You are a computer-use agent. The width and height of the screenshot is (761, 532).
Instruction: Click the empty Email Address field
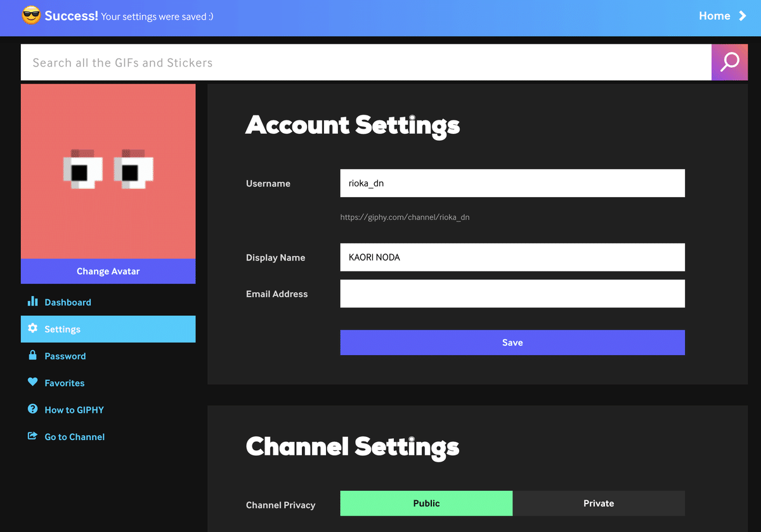(512, 294)
